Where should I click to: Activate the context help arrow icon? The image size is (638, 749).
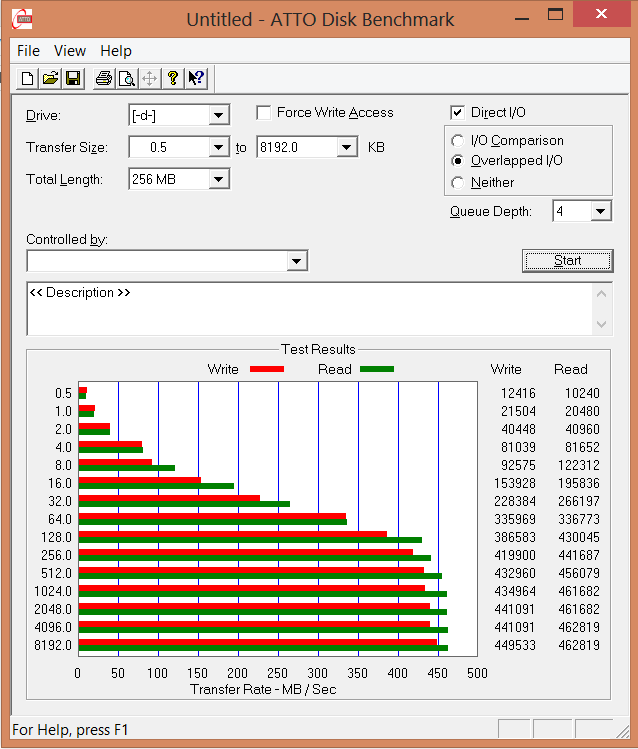(x=196, y=78)
